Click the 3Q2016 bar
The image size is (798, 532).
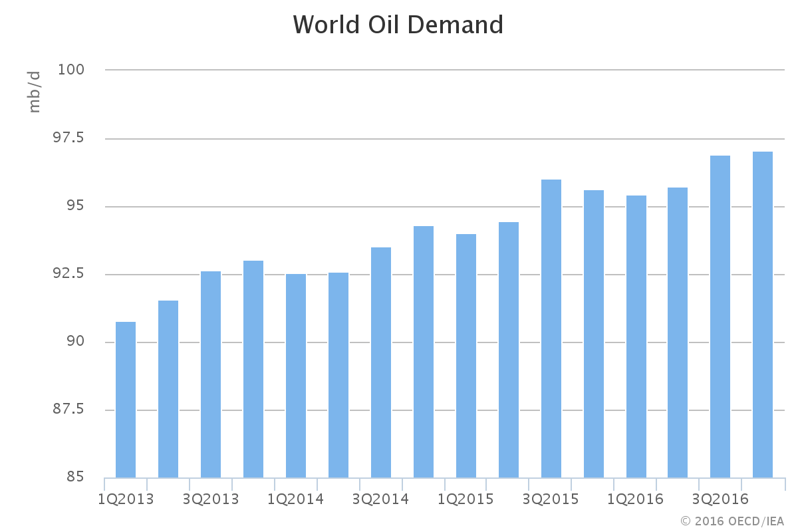coord(720,317)
